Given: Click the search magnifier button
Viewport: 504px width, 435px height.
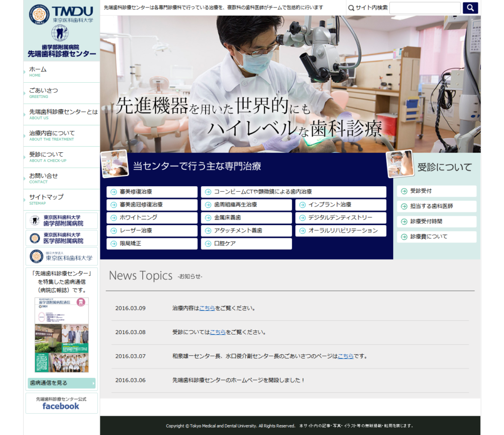Looking at the screenshot, I should tap(470, 8).
